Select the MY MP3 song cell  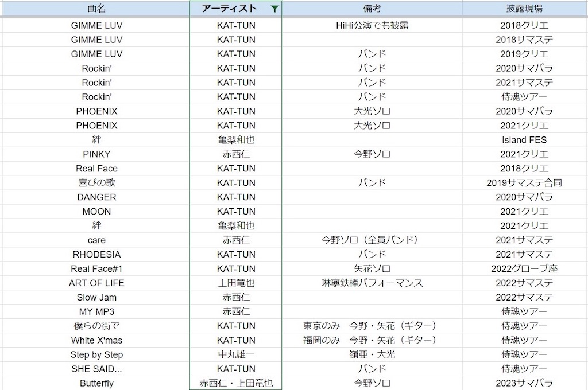[x=96, y=311]
